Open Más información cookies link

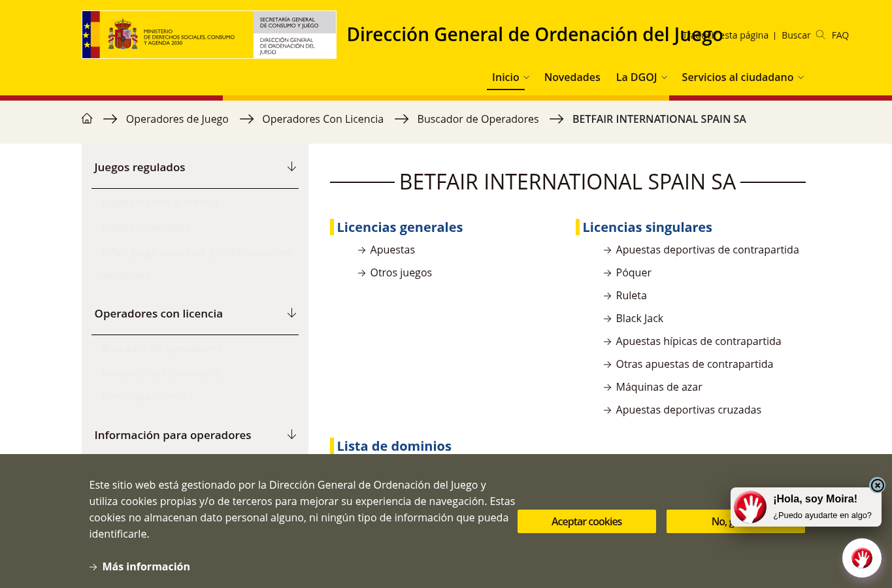tap(146, 566)
